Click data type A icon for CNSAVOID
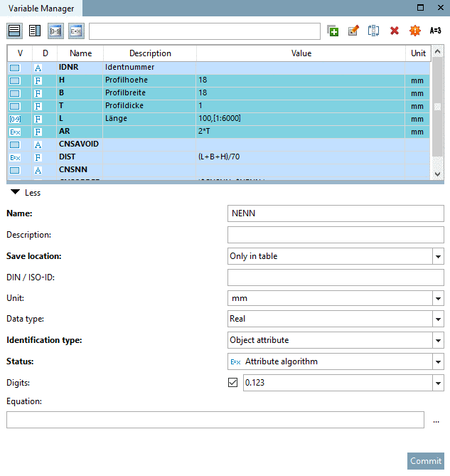Image resolution: width=450 pixels, height=476 pixels. (38, 145)
